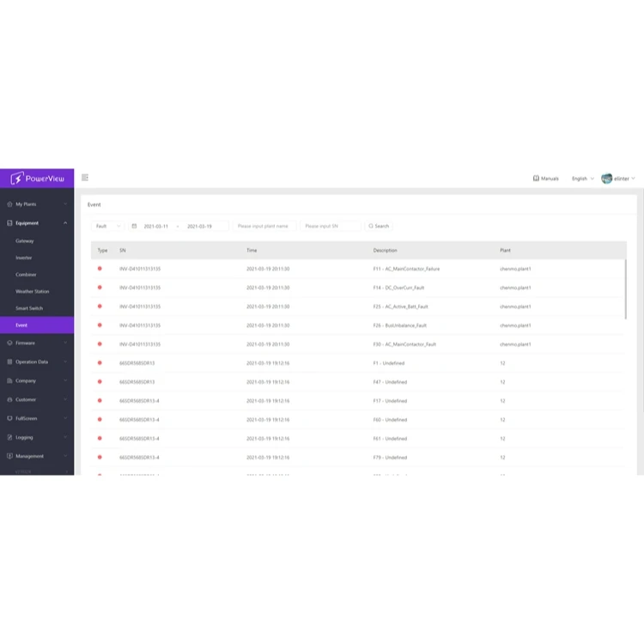
Task: Click the Operation Data sidebar icon
Action: [9, 361]
